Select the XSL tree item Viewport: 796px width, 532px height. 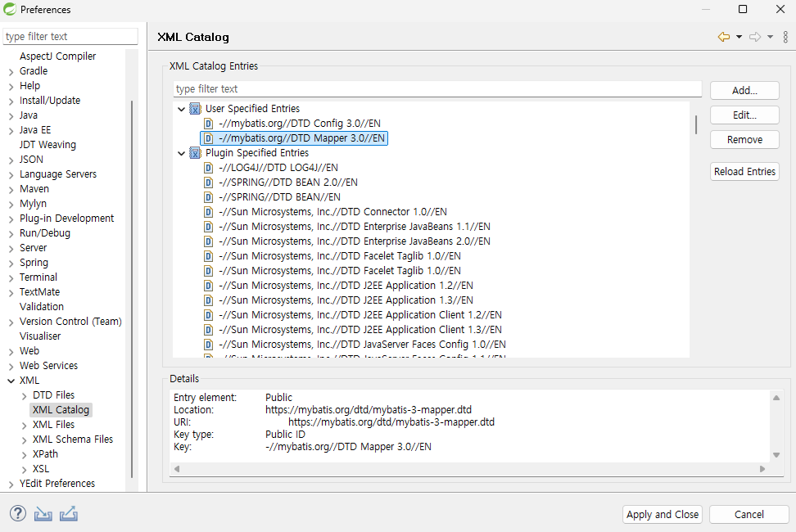point(41,468)
